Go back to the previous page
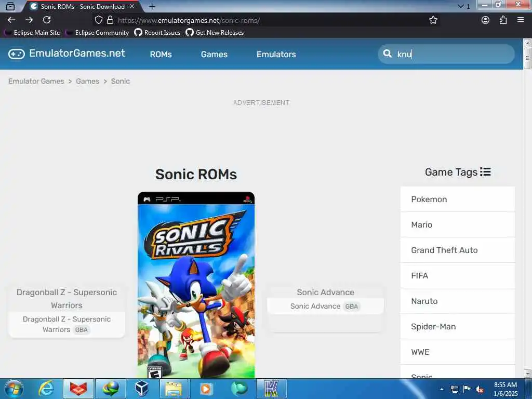Screen dimensions: 532x399 tap(11, 20)
